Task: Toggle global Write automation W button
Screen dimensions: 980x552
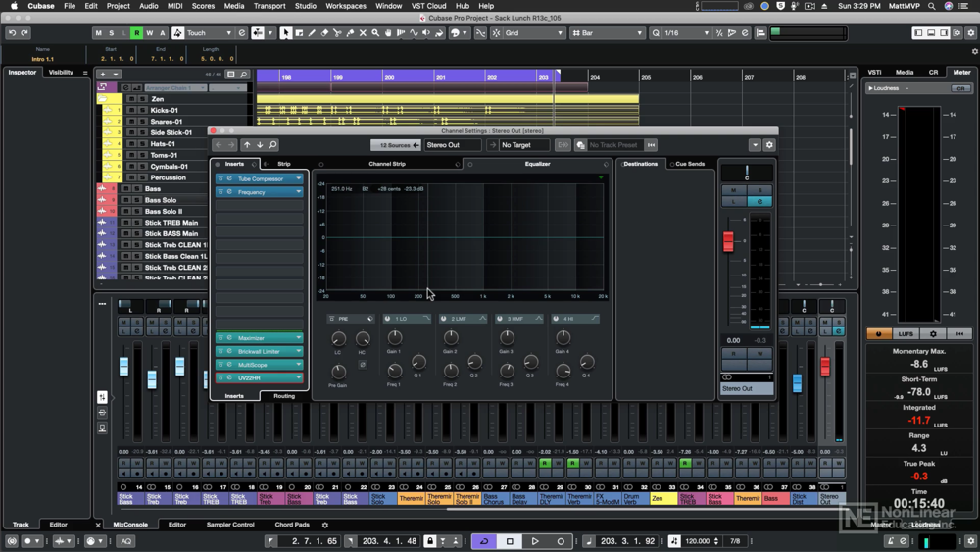Action: [x=149, y=33]
